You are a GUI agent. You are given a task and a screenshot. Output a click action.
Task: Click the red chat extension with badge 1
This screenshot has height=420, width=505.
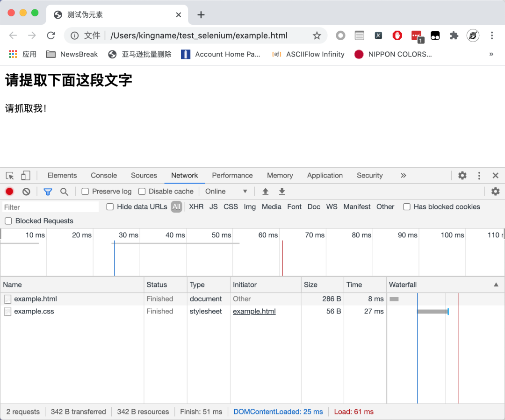(x=418, y=36)
